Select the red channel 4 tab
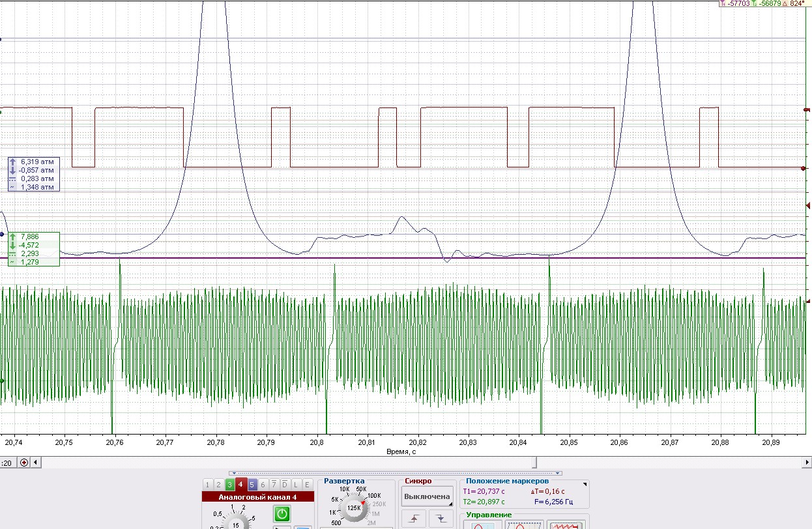The height and width of the screenshot is (529, 812). pos(240,484)
